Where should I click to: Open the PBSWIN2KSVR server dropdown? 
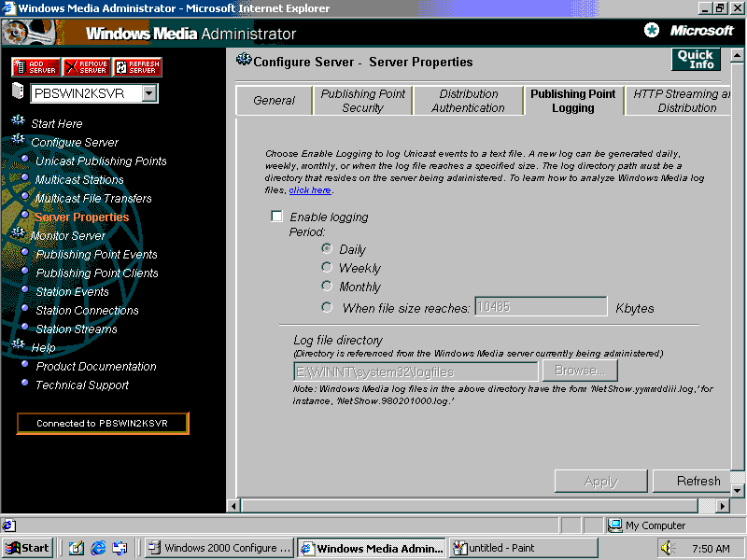click(x=149, y=93)
